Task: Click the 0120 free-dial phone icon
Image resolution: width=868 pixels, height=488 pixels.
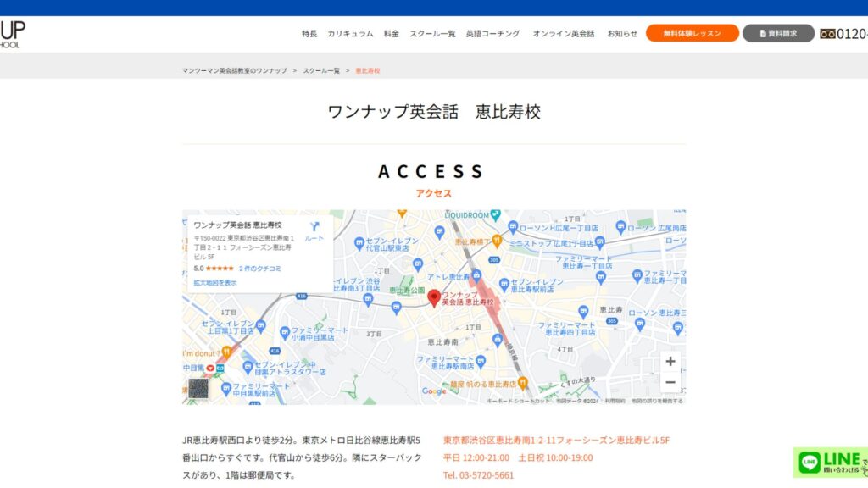Action: tap(827, 34)
